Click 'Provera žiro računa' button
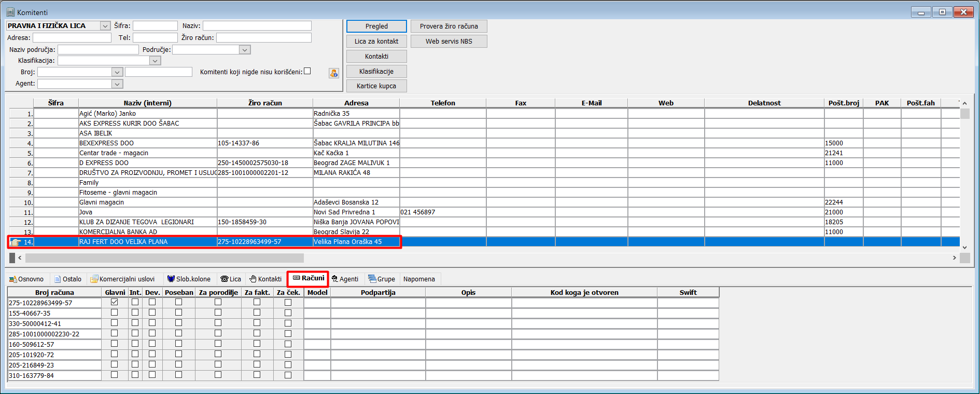Screen dimensions: 980x394 [x=449, y=26]
